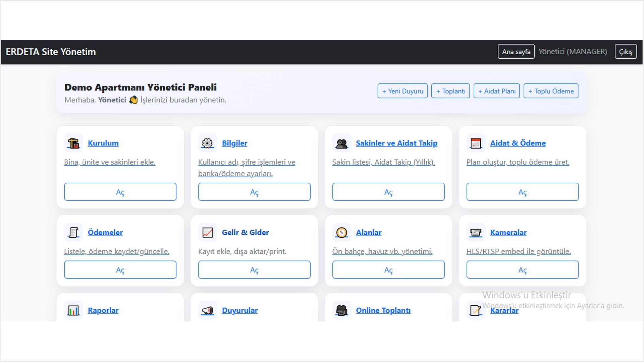Click the Kurulum crane icon
This screenshot has width=644, height=362.
coord(73,143)
